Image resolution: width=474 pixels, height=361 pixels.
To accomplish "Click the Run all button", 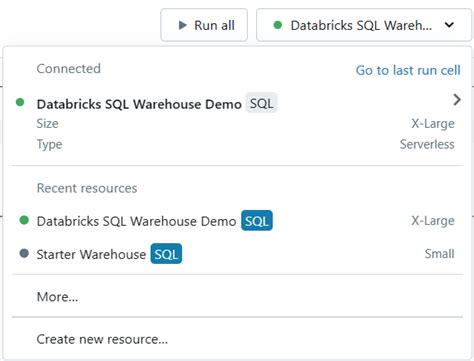I will click(x=204, y=25).
